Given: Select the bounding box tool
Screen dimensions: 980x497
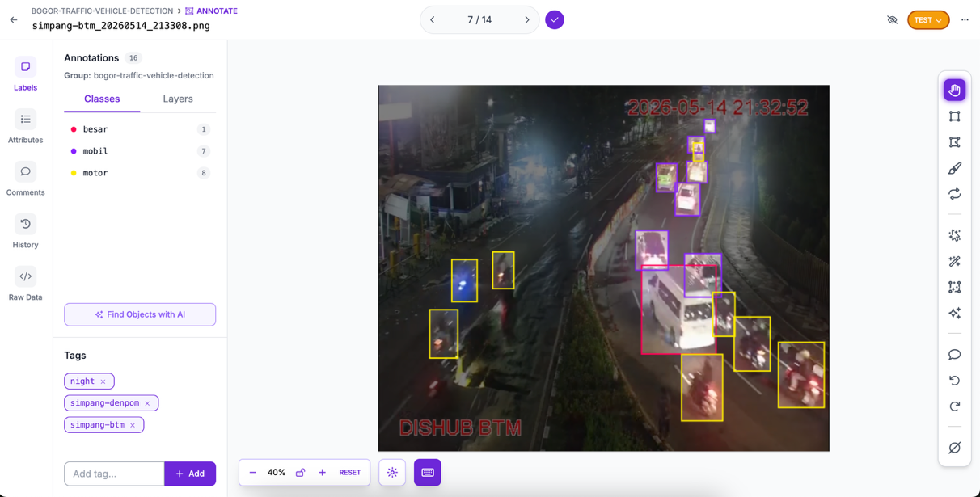Looking at the screenshot, I should point(954,116).
